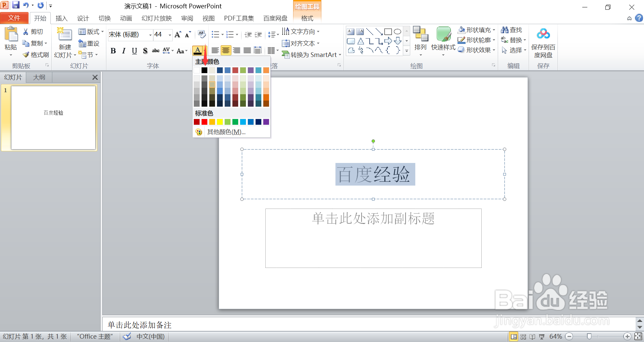Click Save to Baidu Netdisk (保存到百度网盘) icon
This screenshot has height=342, width=644.
coord(543,34)
